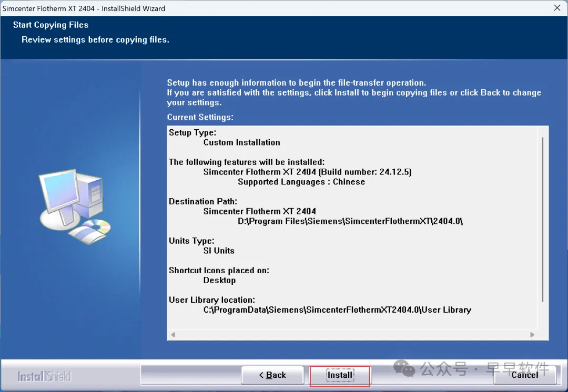The image size is (568, 392).
Task: Click the 'Destination Path:' label
Action: [x=203, y=202]
